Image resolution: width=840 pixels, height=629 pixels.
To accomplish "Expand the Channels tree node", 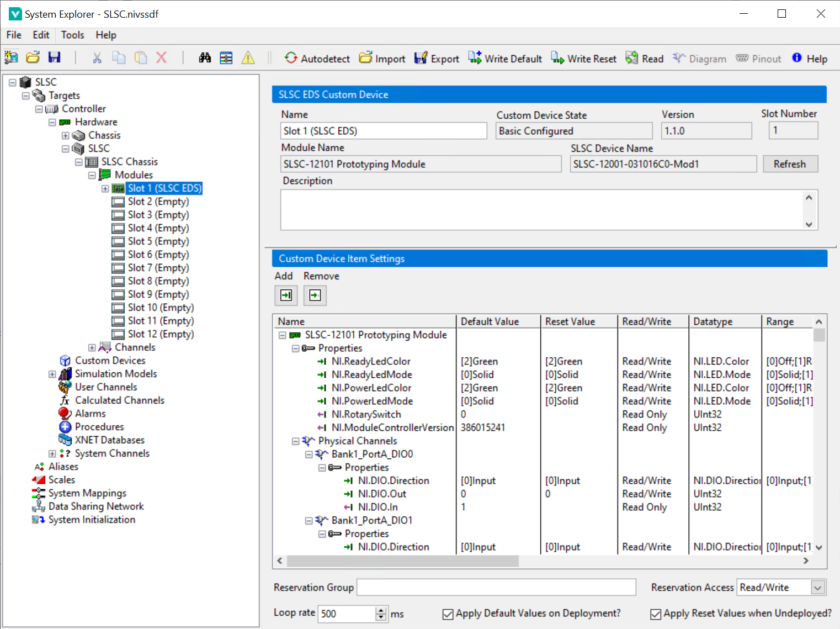I will pyautogui.click(x=92, y=347).
